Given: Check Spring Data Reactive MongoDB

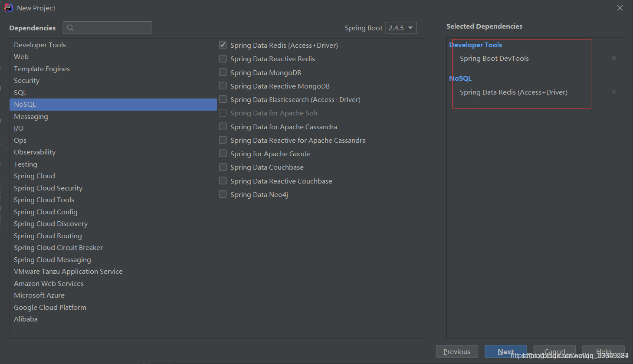Looking at the screenshot, I should point(223,85).
